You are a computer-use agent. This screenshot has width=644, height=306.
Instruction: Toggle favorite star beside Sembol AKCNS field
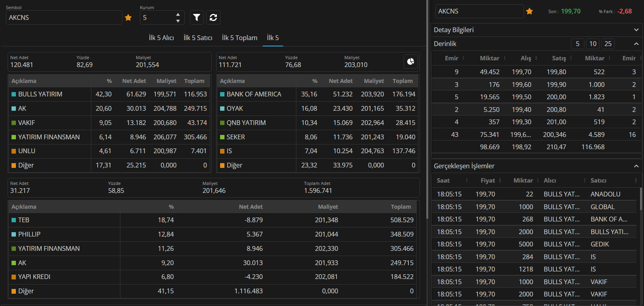point(128,17)
